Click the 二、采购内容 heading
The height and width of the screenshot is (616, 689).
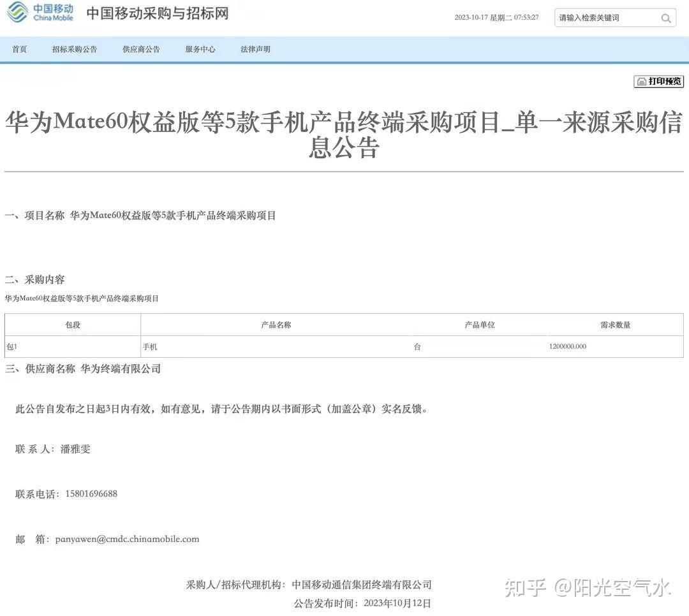tap(34, 279)
